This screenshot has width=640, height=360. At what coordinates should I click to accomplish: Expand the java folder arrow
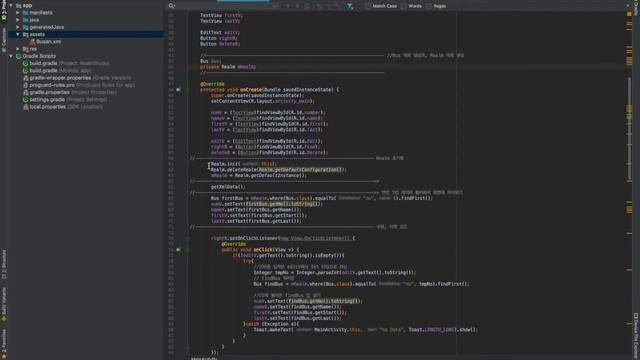[18, 20]
